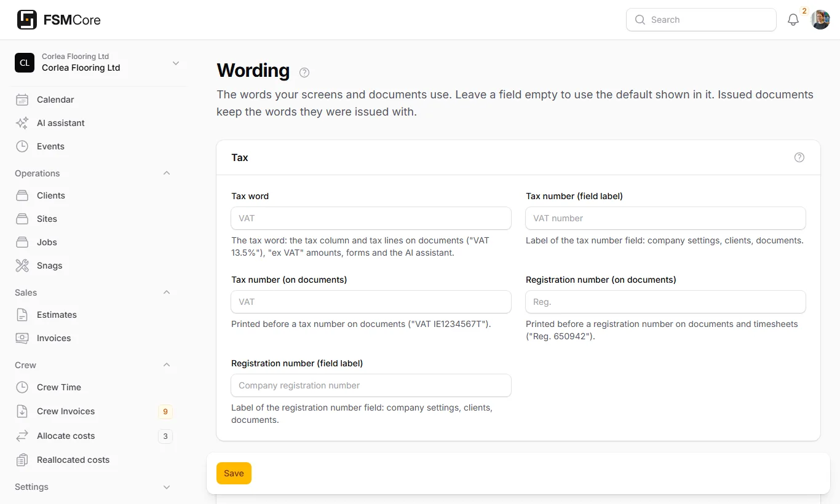The width and height of the screenshot is (840, 504).
Task: Click the Allocate costs badge showing 3
Action: coord(165,436)
